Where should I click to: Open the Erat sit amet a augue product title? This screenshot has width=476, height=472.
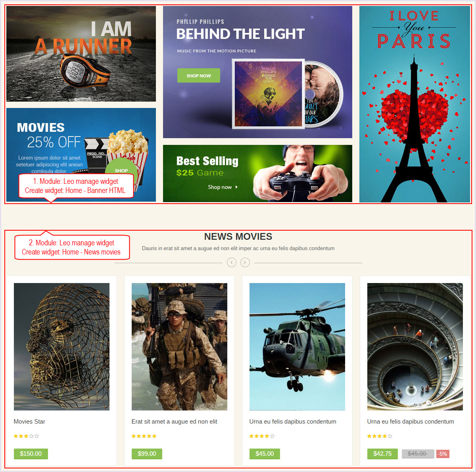tap(174, 422)
